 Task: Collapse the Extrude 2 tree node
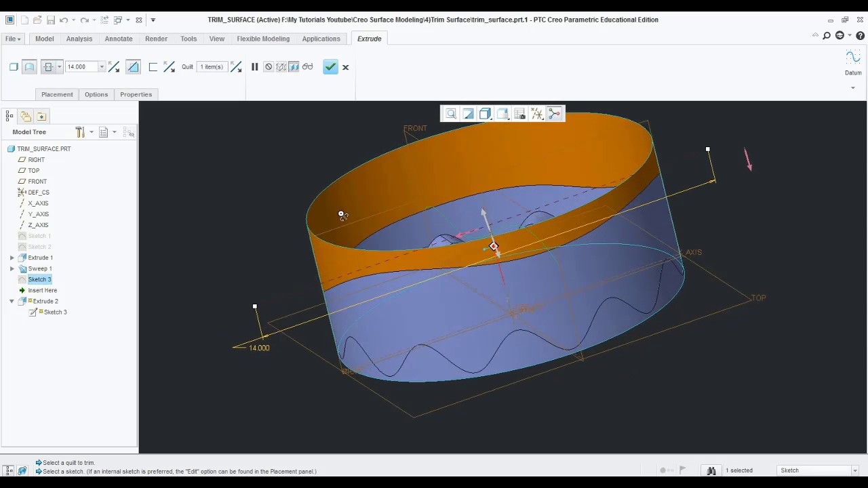[12, 301]
